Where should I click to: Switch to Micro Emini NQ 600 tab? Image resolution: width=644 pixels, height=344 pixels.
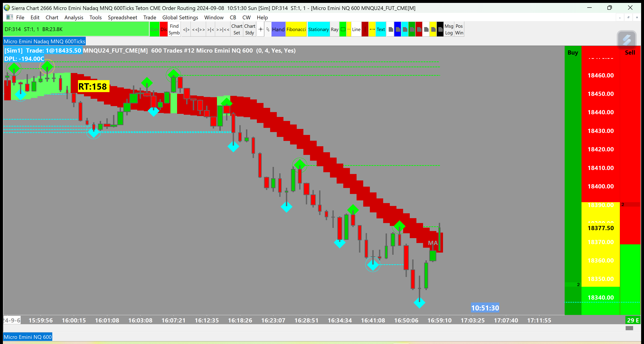(28, 337)
